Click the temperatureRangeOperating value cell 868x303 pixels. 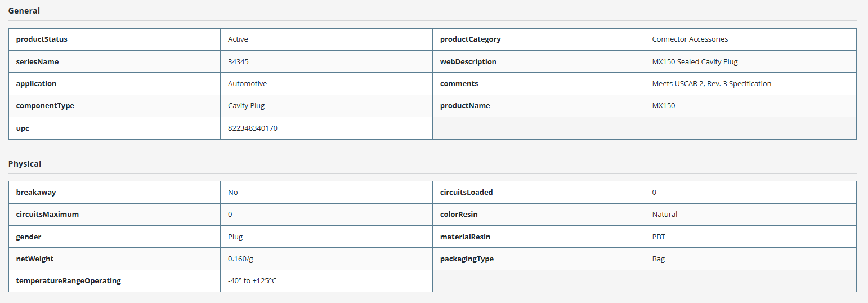click(326, 281)
